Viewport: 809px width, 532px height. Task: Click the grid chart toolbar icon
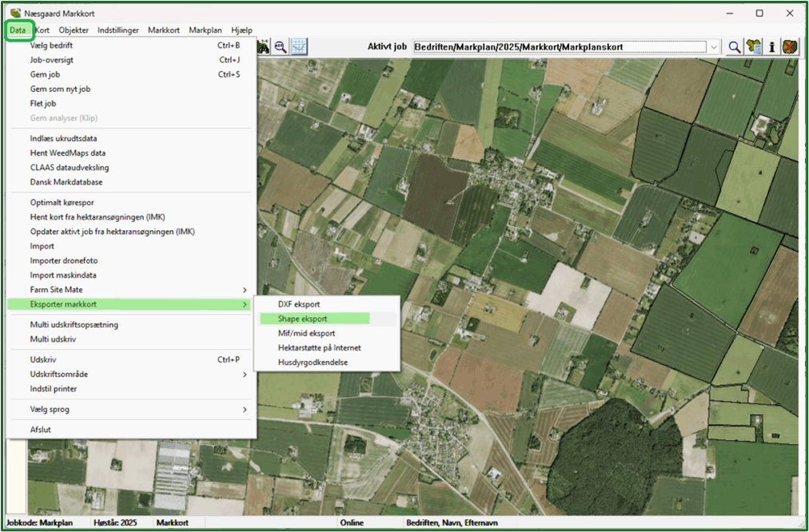[299, 47]
